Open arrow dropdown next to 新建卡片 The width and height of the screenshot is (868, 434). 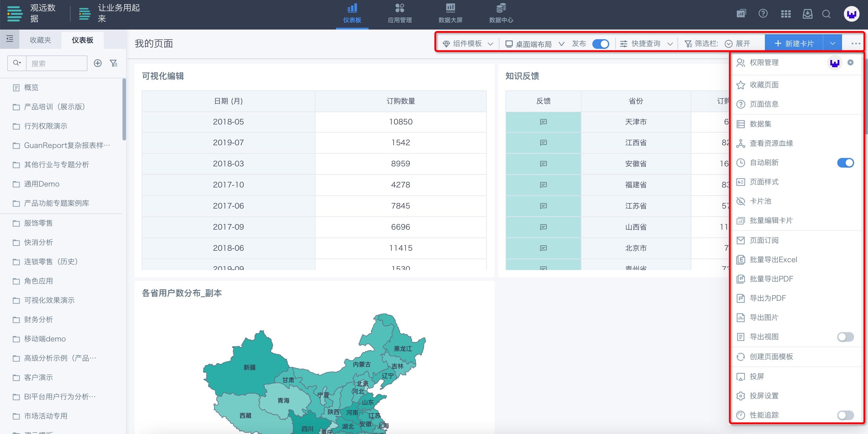833,44
